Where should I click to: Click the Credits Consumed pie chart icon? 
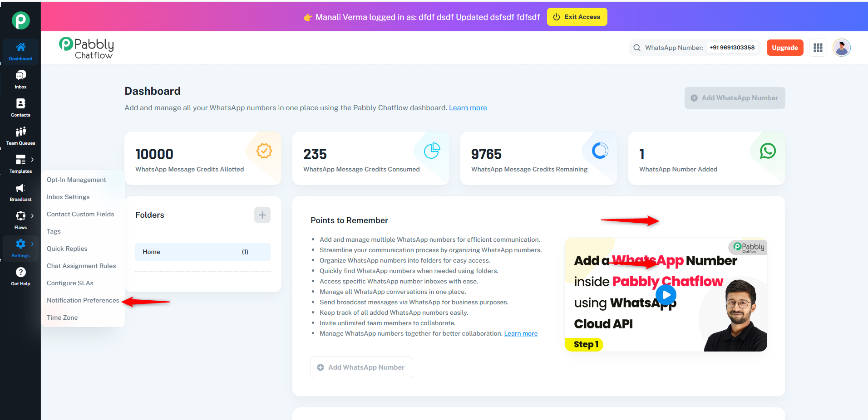432,151
